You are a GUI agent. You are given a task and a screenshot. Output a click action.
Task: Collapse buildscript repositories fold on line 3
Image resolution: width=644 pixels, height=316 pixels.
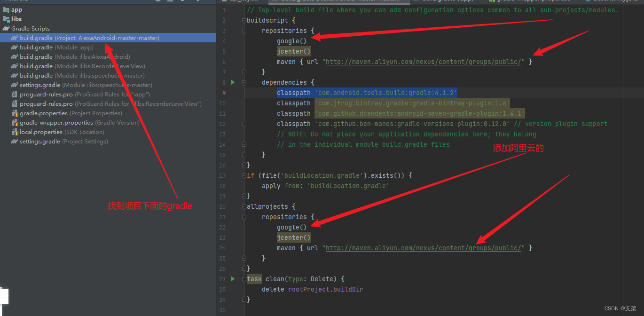244,31
